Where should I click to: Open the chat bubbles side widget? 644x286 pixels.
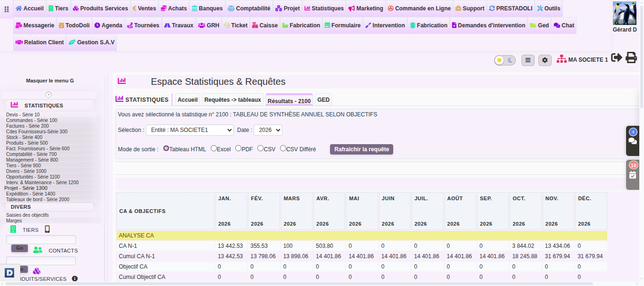coord(633,140)
